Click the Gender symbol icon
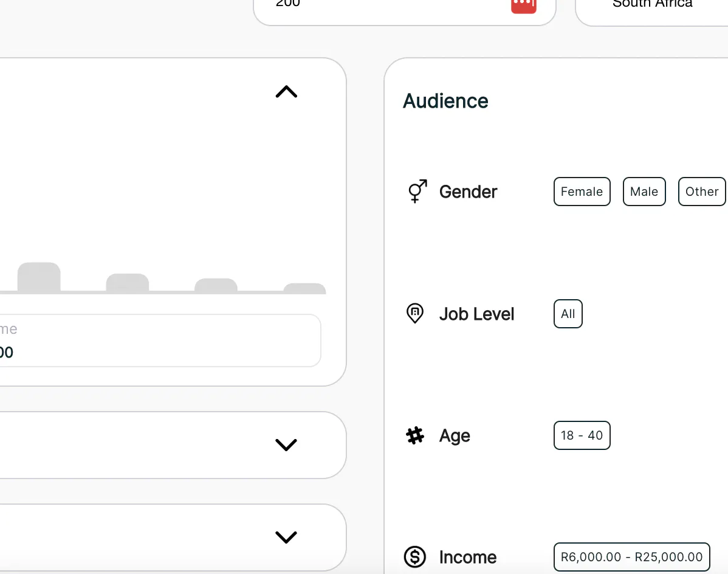The width and height of the screenshot is (728, 574). click(417, 192)
